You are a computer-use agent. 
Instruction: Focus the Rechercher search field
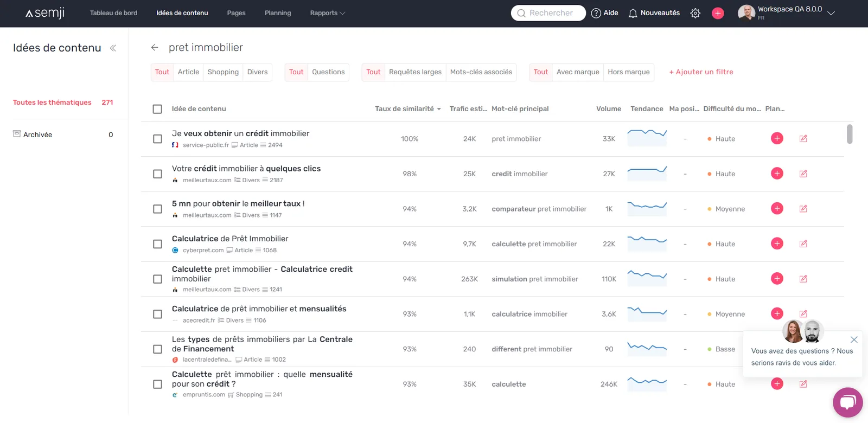point(548,13)
